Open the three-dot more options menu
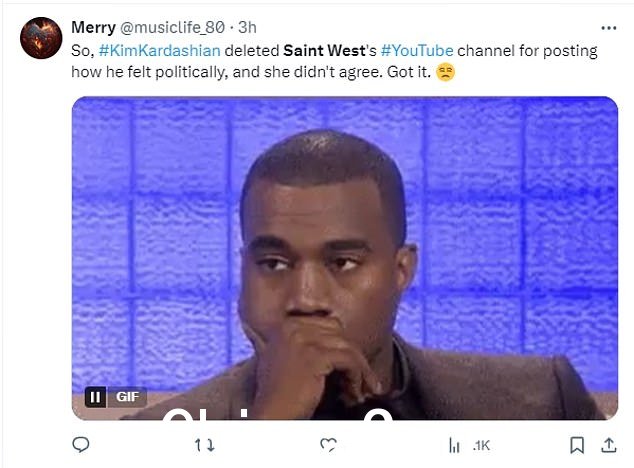The image size is (634, 468). click(x=609, y=28)
